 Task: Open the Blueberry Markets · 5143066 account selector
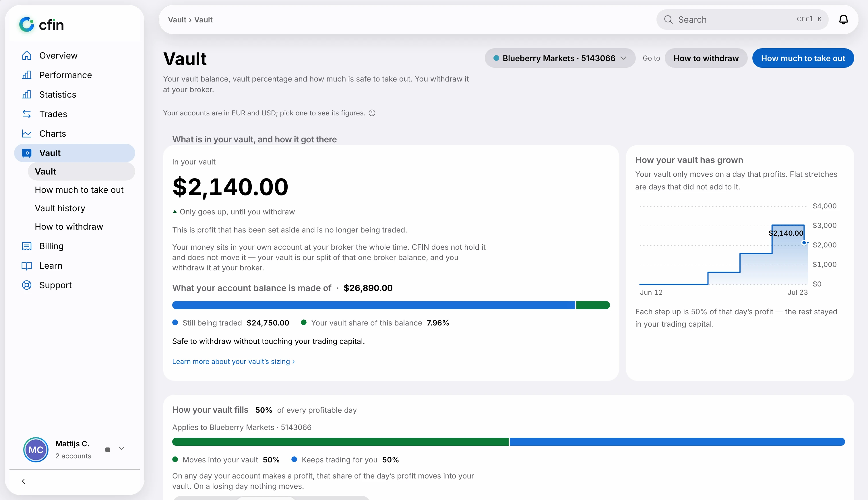tap(560, 58)
